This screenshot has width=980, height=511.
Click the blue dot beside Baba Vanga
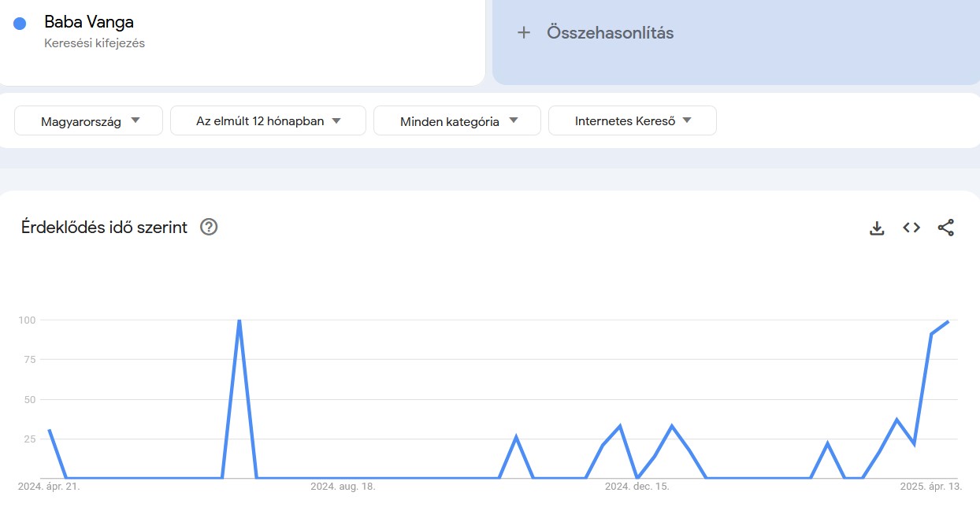(x=20, y=24)
